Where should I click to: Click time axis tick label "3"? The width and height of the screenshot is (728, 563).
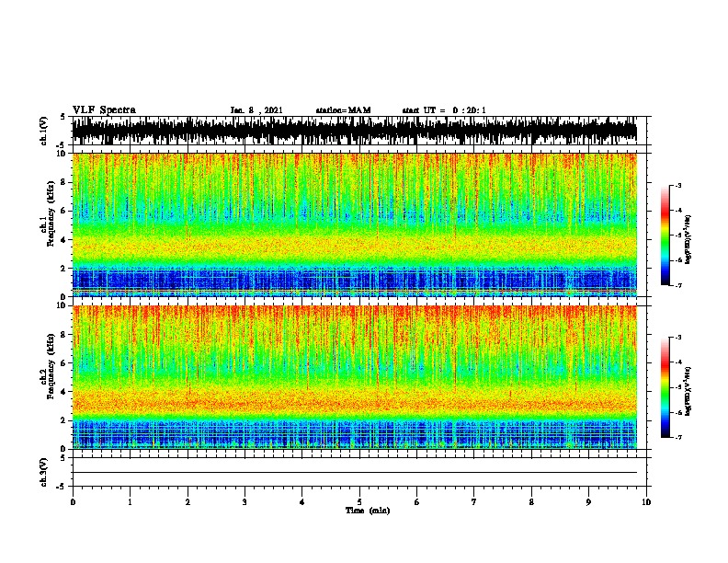[245, 501]
